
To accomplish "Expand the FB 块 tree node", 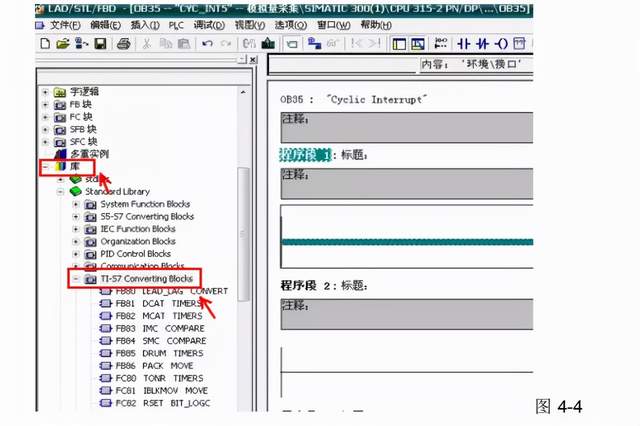I will pyautogui.click(x=45, y=105).
